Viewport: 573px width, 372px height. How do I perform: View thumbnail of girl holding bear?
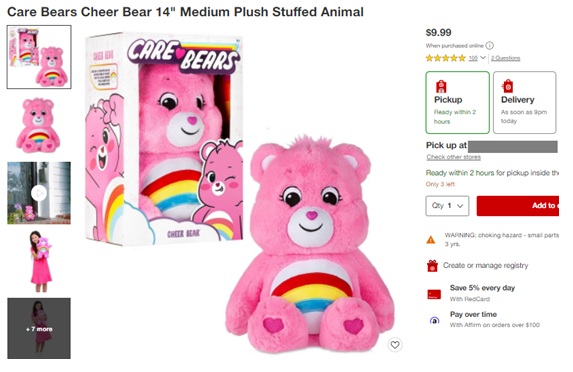click(39, 261)
